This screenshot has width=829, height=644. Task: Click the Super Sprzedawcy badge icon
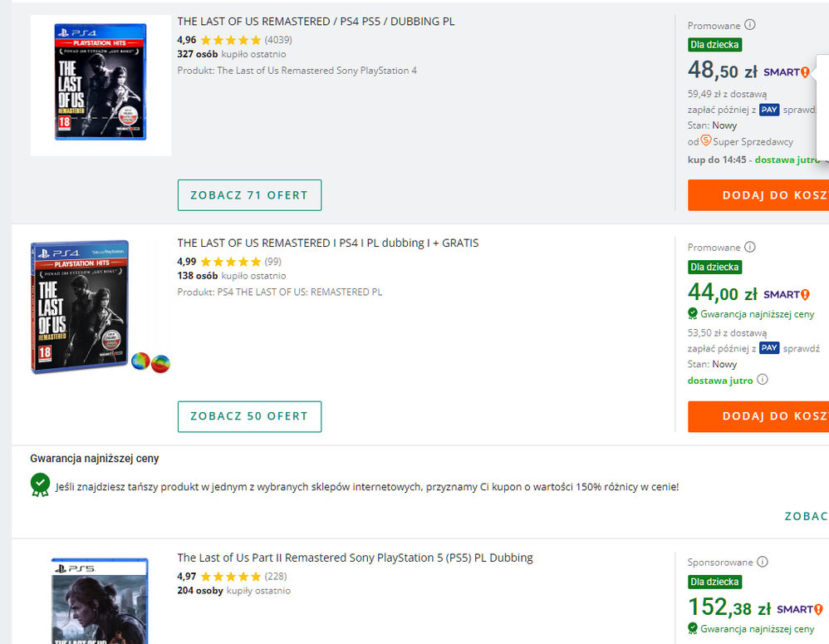(706, 140)
